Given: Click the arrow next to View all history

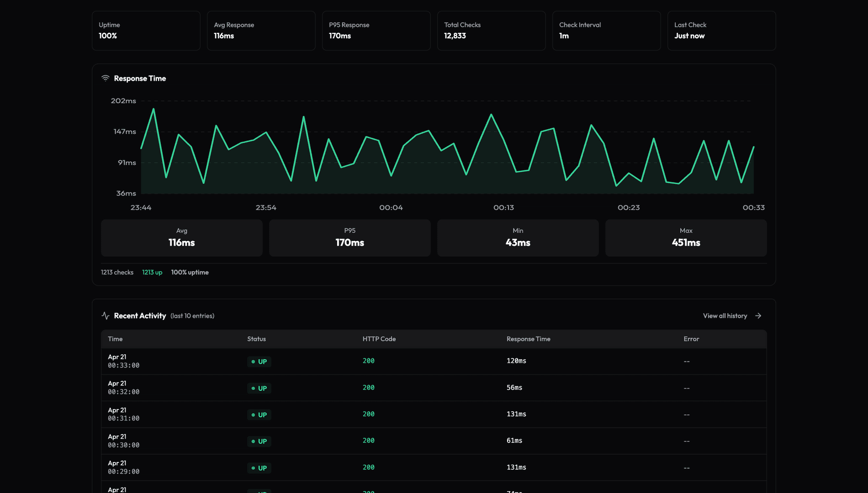Looking at the screenshot, I should pos(758,316).
